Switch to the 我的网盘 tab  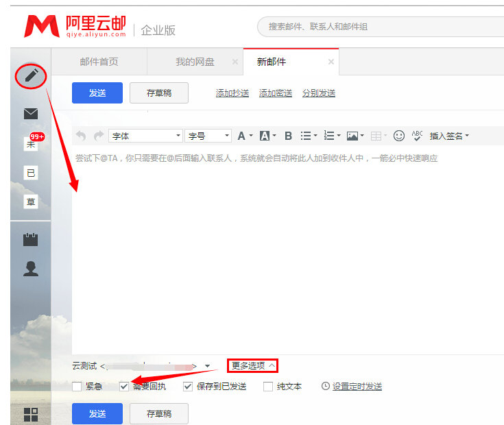195,62
